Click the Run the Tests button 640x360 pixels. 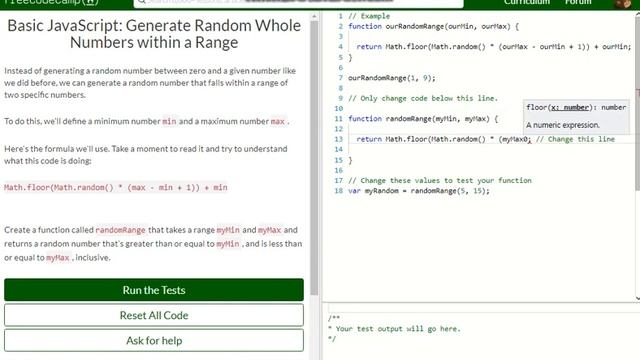154,290
